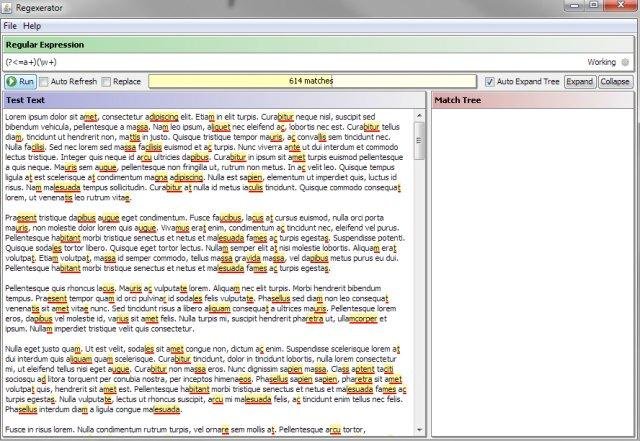Tick the Replace checkbox
This screenshot has height=441, width=640.
(x=106, y=82)
